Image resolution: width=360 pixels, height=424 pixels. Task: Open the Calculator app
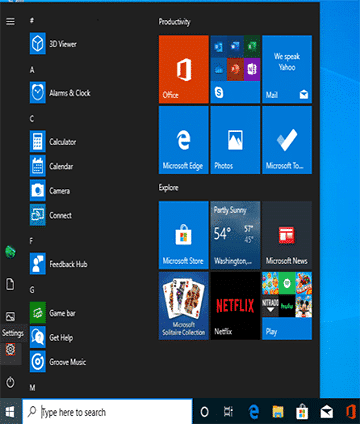point(53,142)
